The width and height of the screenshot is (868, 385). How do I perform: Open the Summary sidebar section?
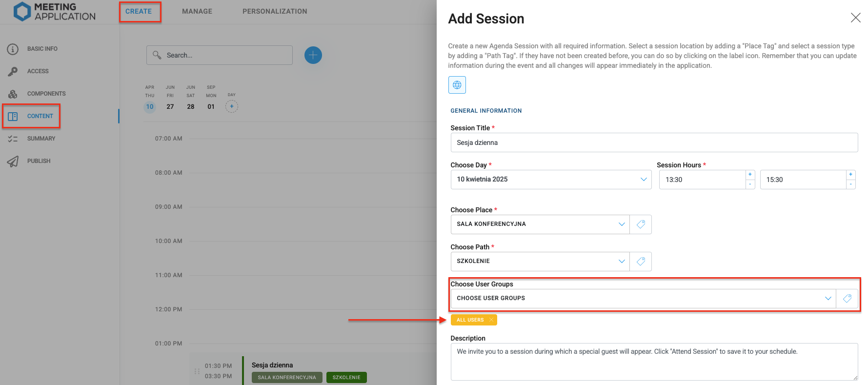click(41, 139)
